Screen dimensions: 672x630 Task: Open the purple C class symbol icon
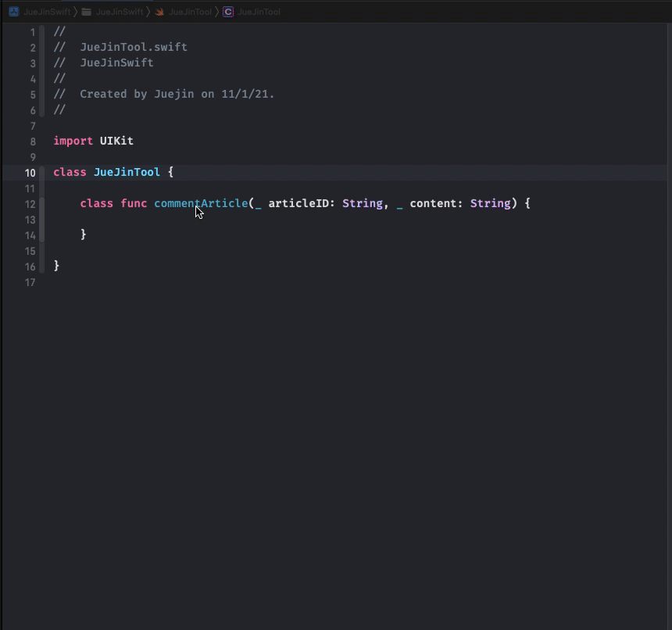pyautogui.click(x=227, y=12)
